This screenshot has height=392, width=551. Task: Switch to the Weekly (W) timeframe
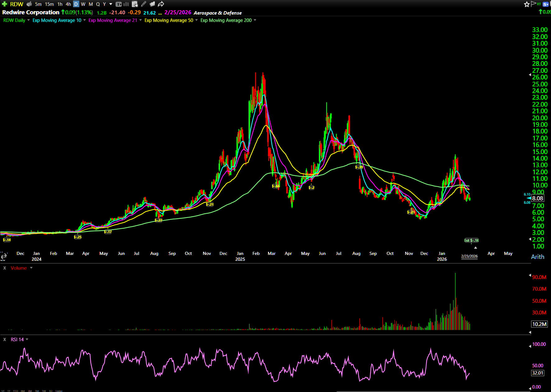click(83, 4)
